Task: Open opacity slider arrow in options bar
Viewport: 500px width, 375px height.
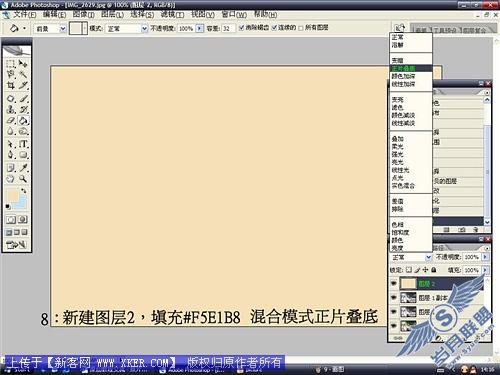Action: pos(200,28)
